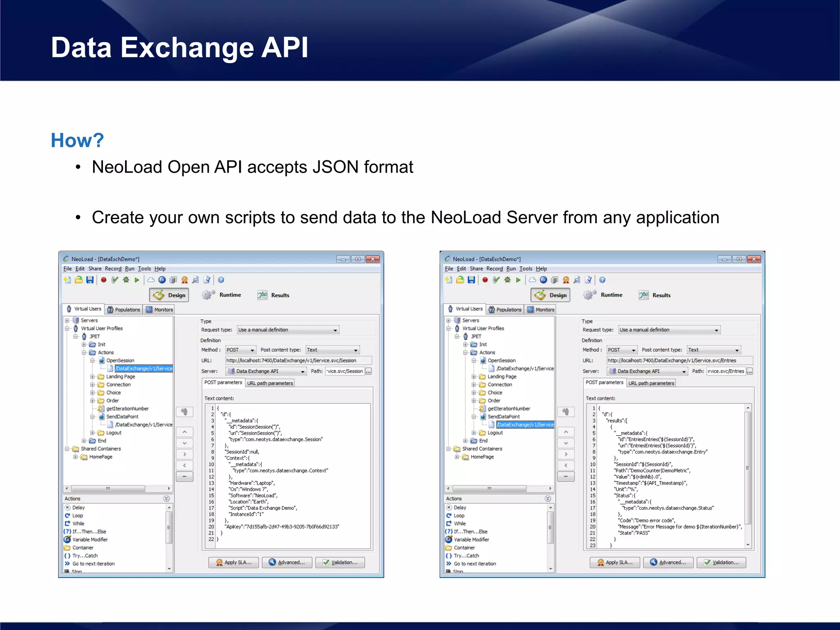Click SLA medal icon in left window toolbar

click(185, 280)
